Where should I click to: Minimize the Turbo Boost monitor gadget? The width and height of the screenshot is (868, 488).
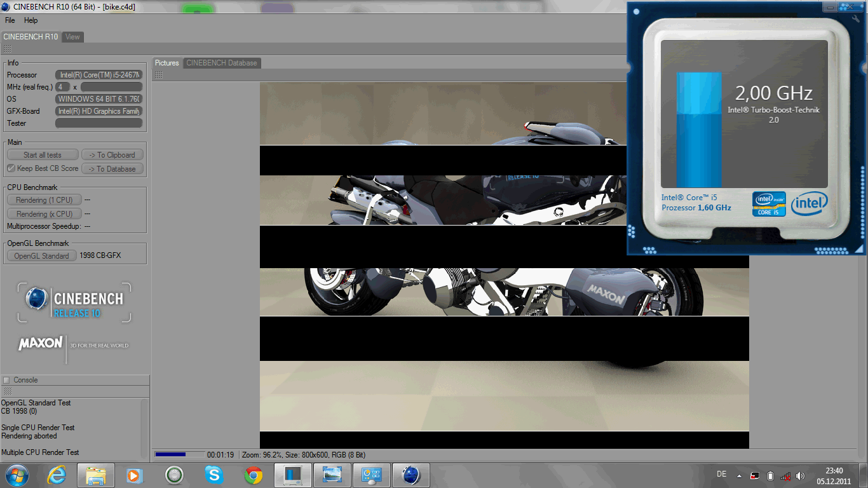coord(830,7)
